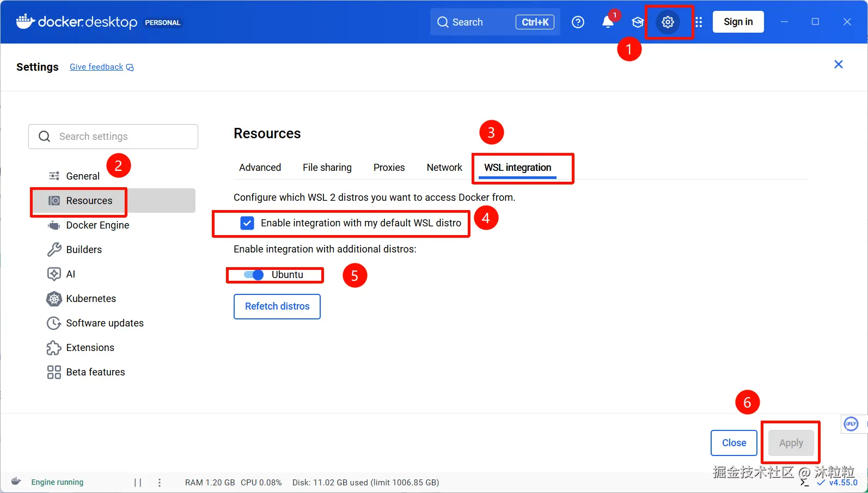Click the CPU 0.08% status entry
This screenshot has height=493, width=868.
pos(261,483)
